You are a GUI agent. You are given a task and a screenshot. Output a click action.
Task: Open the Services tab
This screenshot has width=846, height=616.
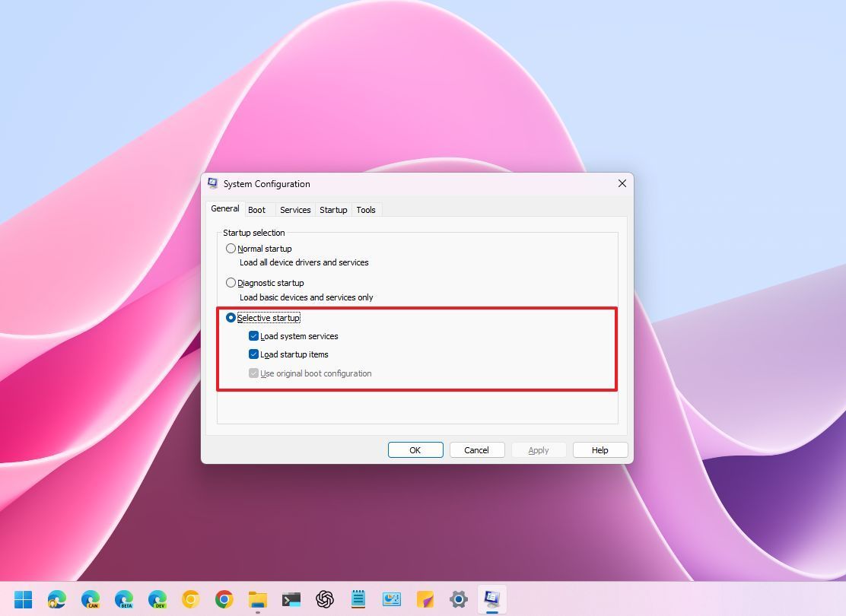pos(295,209)
